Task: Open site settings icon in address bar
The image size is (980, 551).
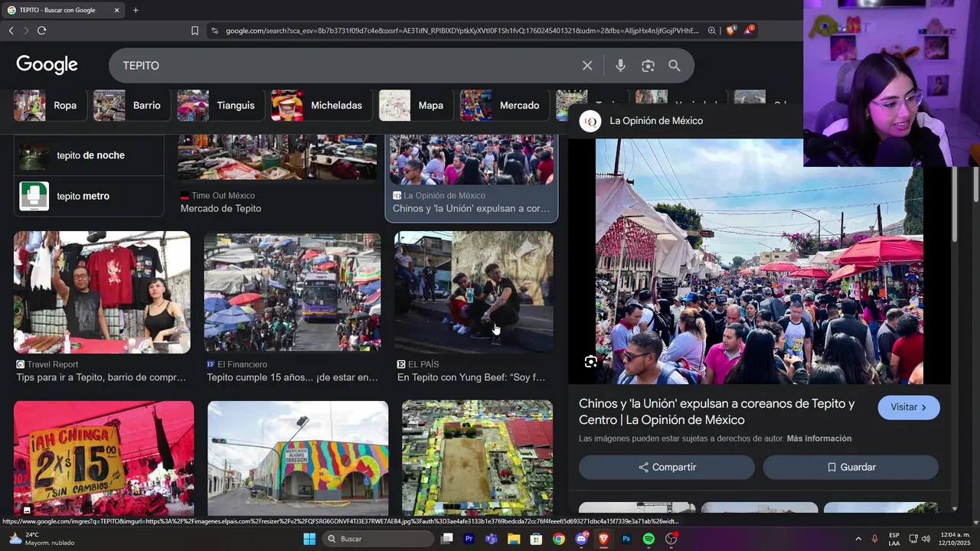Action: (214, 31)
